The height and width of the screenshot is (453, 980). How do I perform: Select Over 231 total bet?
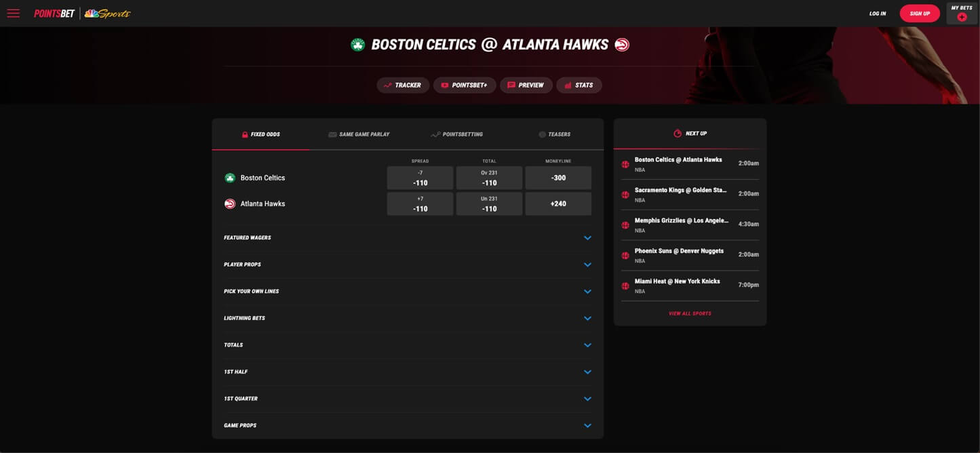489,178
